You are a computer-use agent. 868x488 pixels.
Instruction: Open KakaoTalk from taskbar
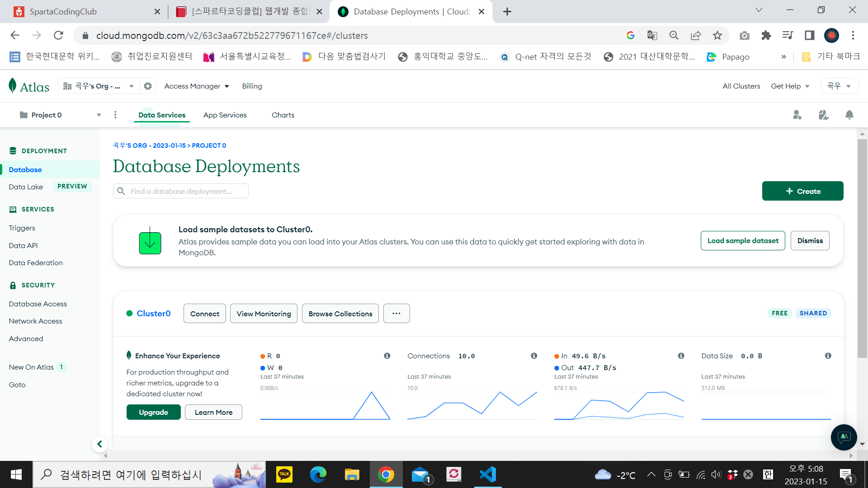click(x=284, y=474)
